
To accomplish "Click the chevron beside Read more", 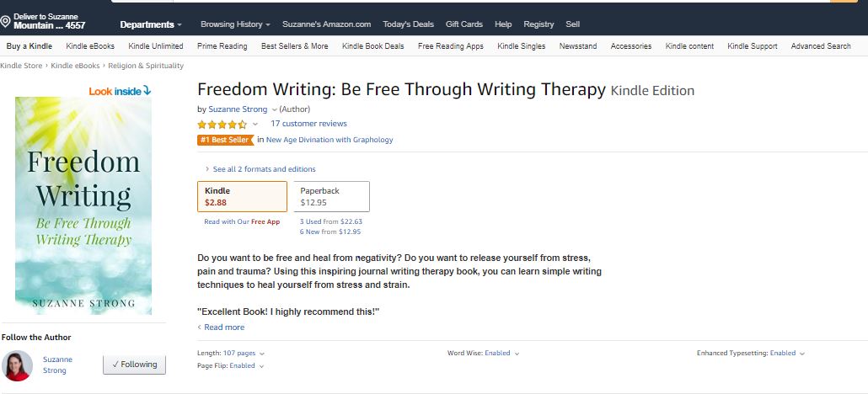I will point(200,327).
